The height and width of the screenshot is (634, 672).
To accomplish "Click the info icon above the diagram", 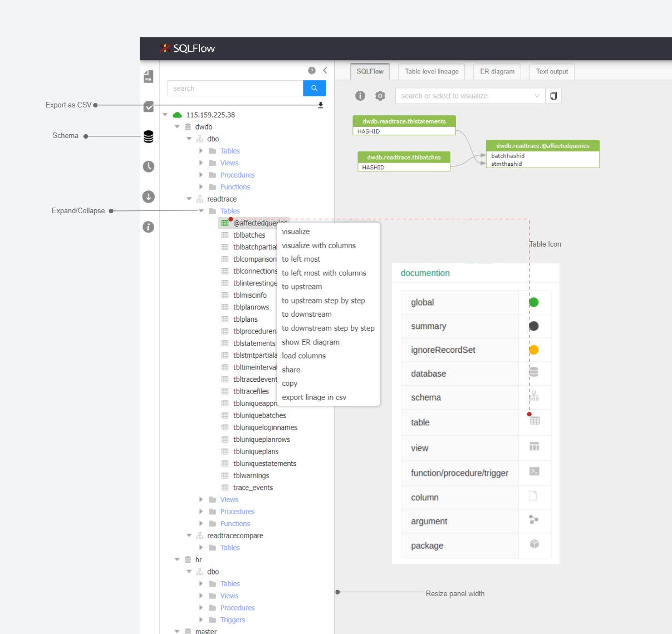I will [360, 96].
